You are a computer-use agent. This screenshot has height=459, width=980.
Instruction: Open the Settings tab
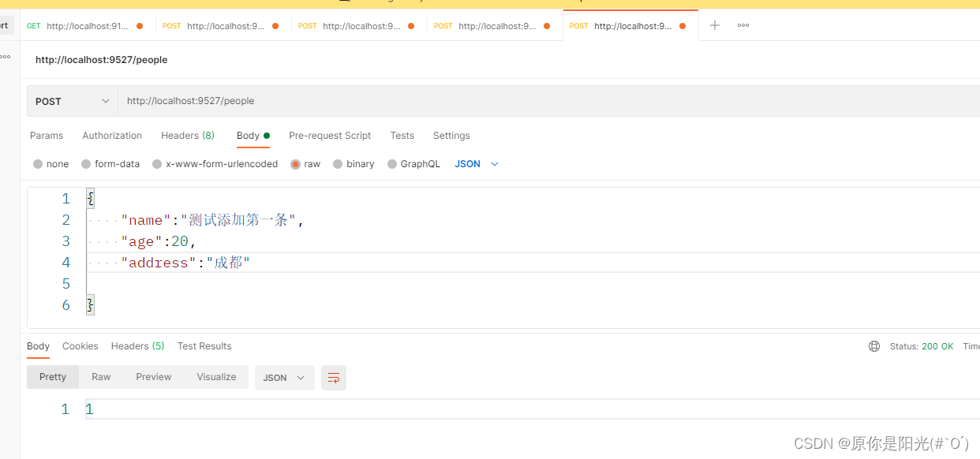[x=451, y=136]
